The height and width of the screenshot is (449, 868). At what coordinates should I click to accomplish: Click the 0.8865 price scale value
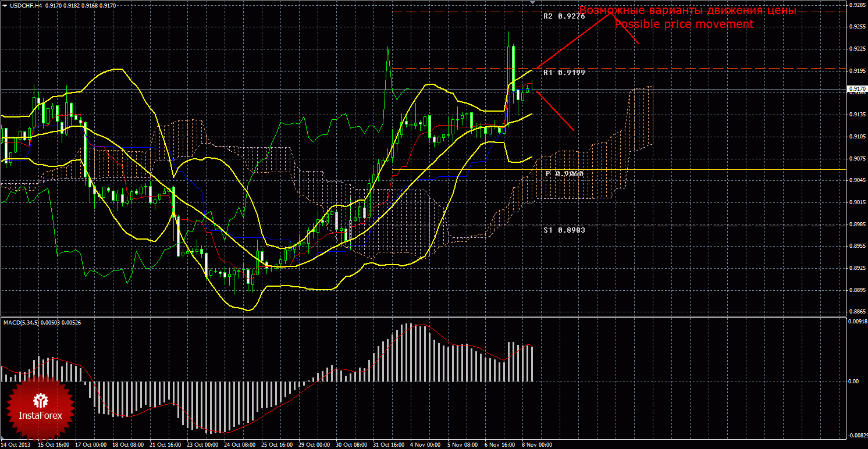858,312
